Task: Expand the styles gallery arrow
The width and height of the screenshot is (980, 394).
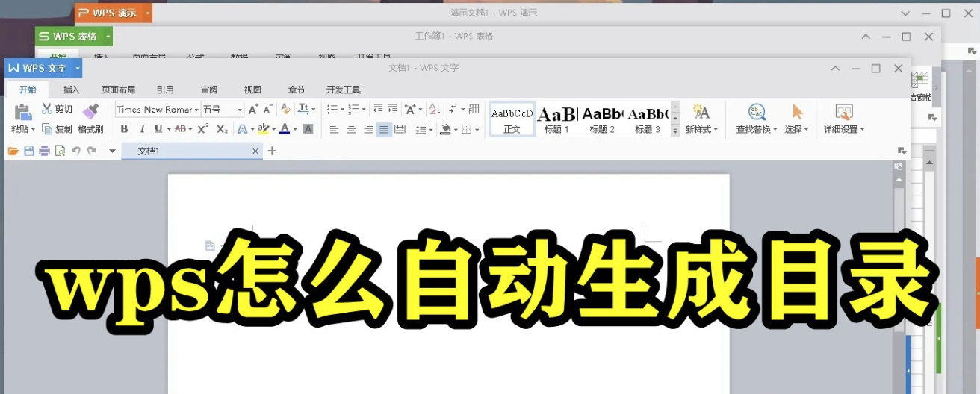Action: click(x=675, y=130)
